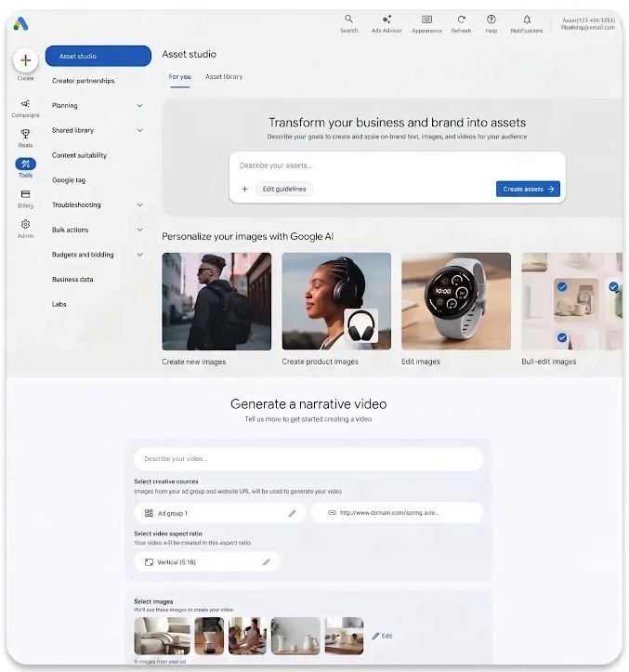Image resolution: width=629 pixels, height=672 pixels.
Task: Click the Ad group 1 selector
Action: coord(220,513)
